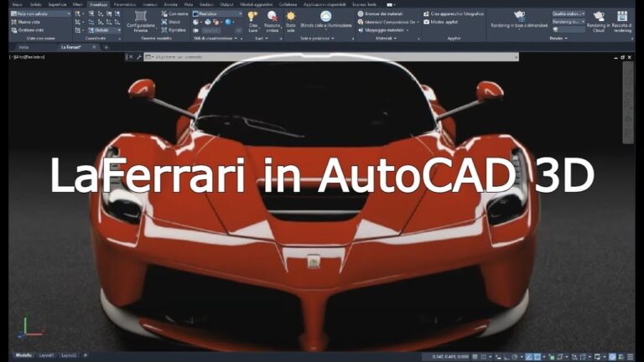This screenshot has height=362, width=644.
Task: Expand Stili di visualizzazione panel title
Action: pos(216,39)
